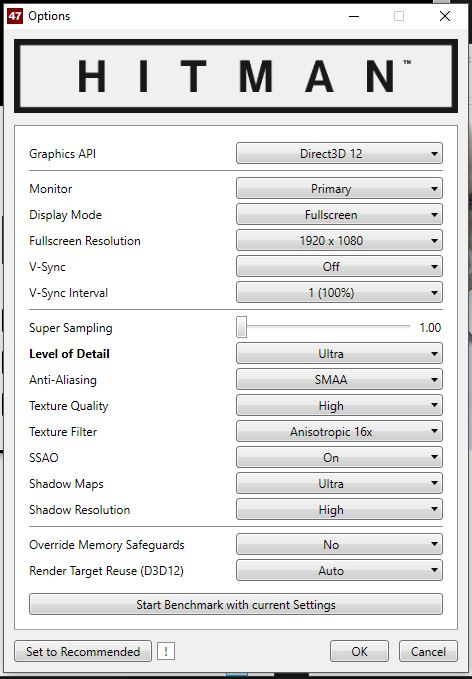Open the Level of Detail dropdown

click(x=339, y=353)
